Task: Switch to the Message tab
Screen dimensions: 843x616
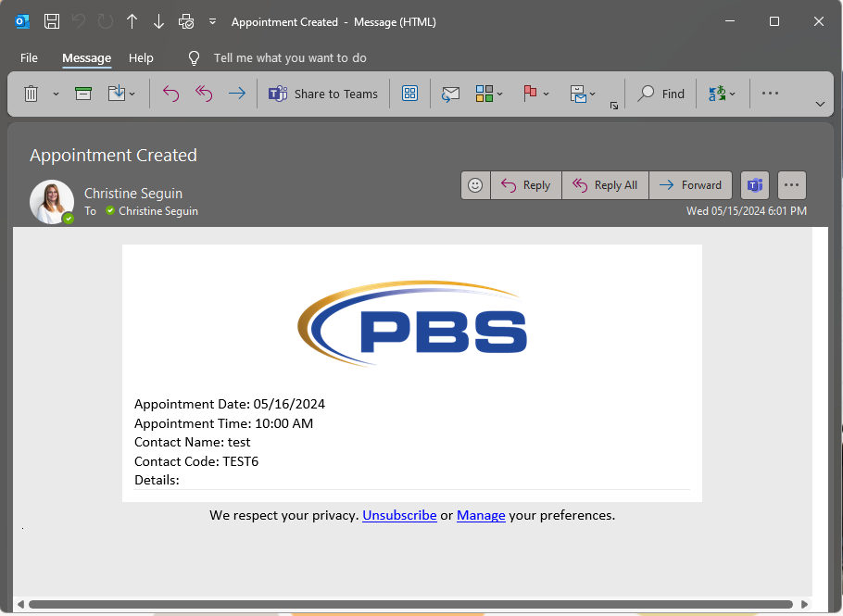Action: click(86, 58)
